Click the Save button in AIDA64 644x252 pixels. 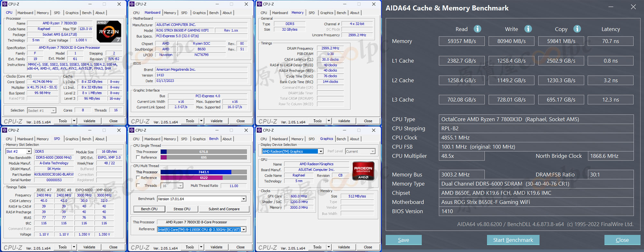403,240
